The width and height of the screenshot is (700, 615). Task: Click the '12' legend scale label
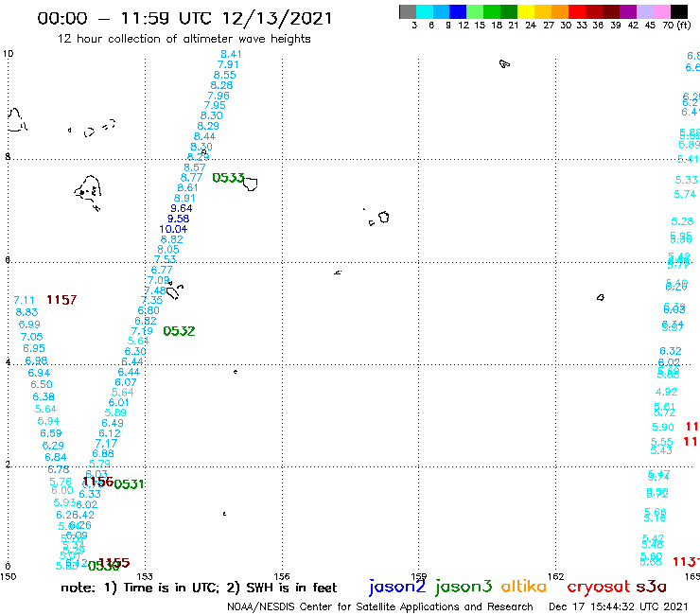click(x=464, y=25)
